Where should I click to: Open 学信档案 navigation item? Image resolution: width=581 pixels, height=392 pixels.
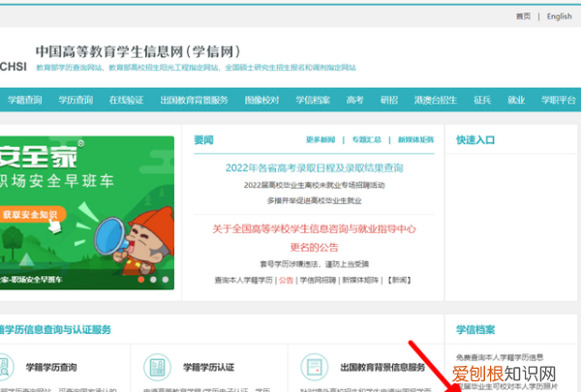[x=313, y=100]
